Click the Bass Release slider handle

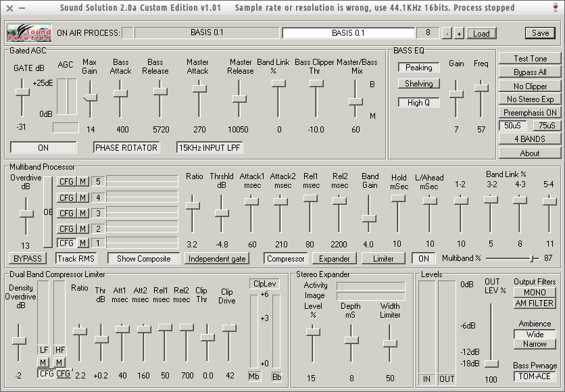click(x=160, y=91)
